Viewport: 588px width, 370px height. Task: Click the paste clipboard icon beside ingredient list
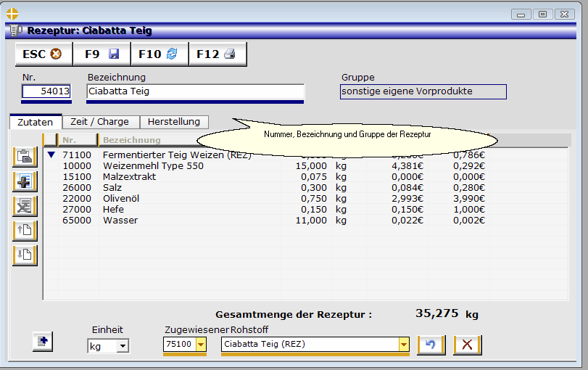[x=25, y=157]
